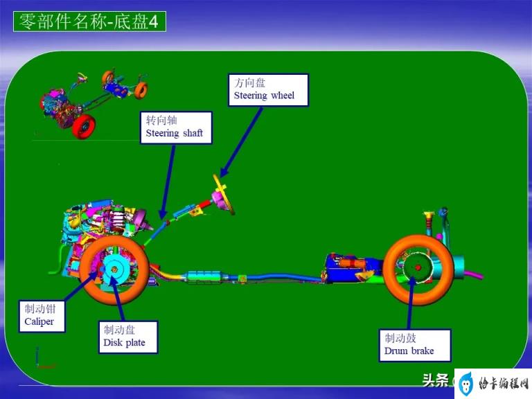The image size is (532, 399).
Task: Click the yellow steering wheel model
Action: pyautogui.click(x=224, y=195)
